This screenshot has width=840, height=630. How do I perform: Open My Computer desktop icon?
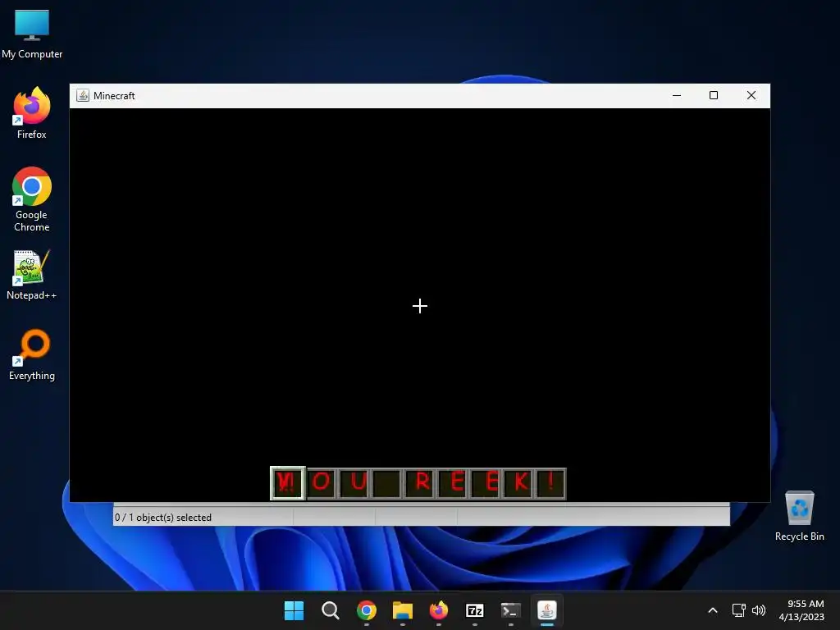coord(32,34)
